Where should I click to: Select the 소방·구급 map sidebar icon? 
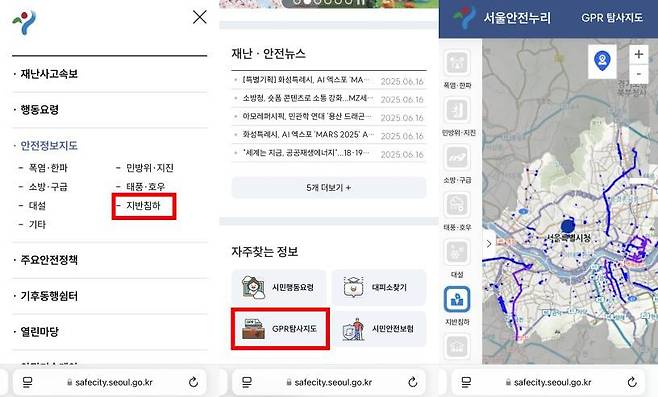[x=457, y=157]
